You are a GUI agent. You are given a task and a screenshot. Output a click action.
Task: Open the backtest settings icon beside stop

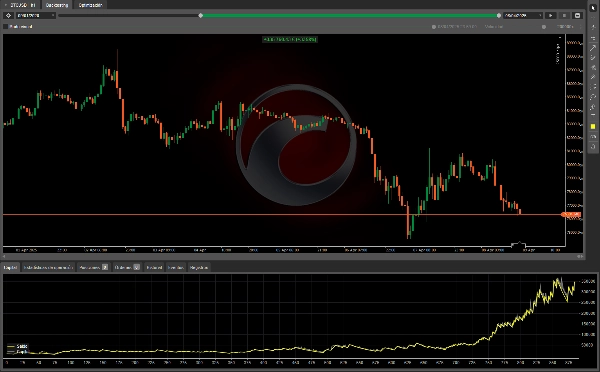click(577, 15)
